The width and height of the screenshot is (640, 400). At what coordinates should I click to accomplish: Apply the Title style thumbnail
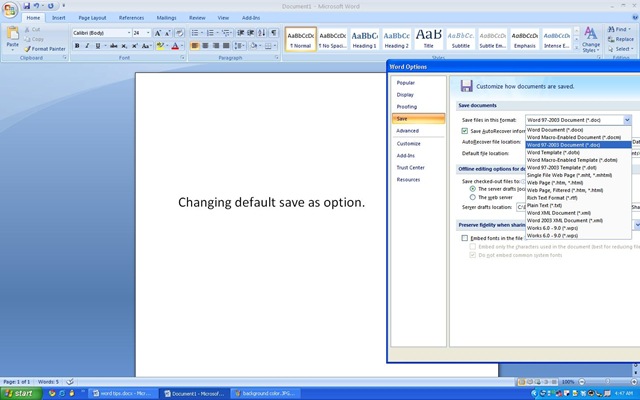coord(429,39)
